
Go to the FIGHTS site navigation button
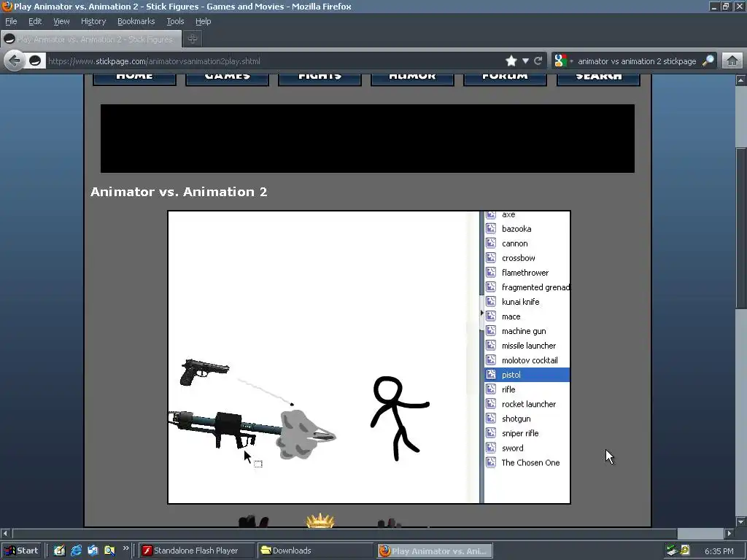pos(320,79)
